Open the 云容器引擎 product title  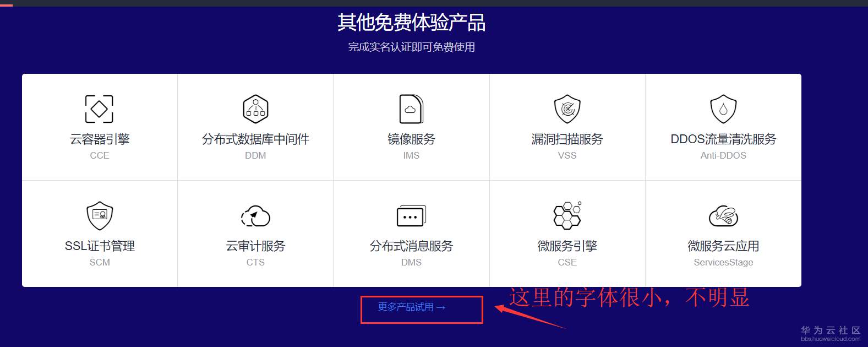(100, 139)
